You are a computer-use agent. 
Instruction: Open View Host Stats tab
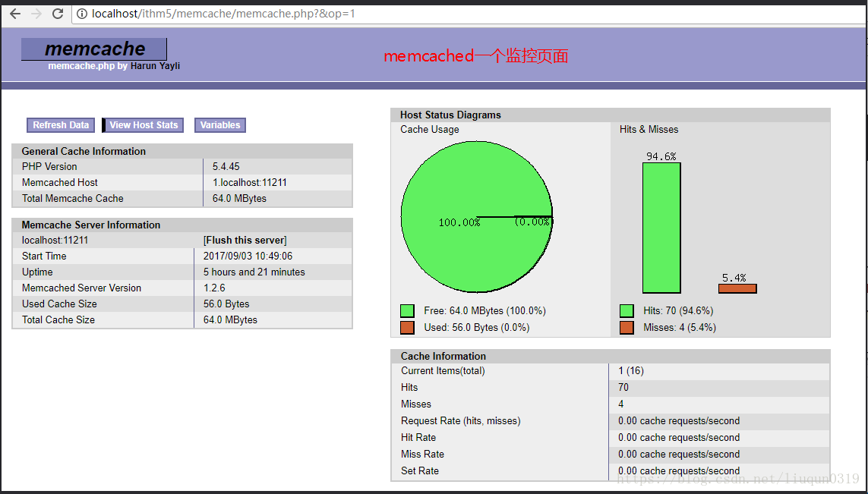tap(144, 125)
